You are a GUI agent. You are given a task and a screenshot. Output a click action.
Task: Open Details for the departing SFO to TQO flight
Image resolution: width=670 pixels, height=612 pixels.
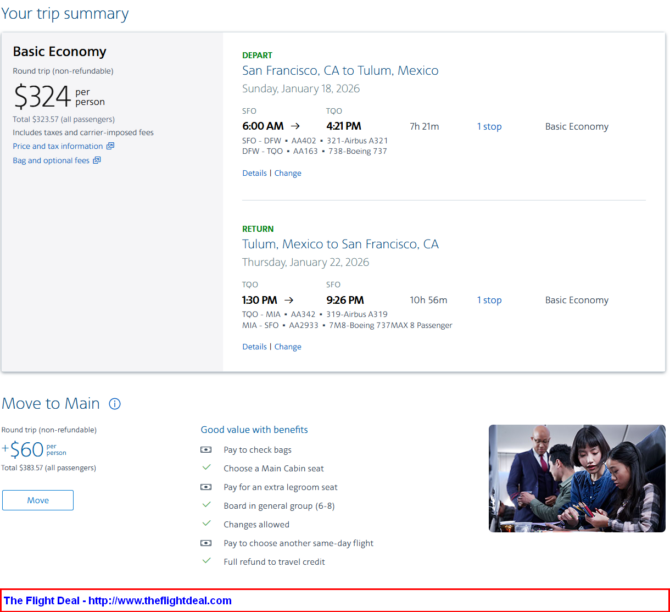tap(254, 173)
